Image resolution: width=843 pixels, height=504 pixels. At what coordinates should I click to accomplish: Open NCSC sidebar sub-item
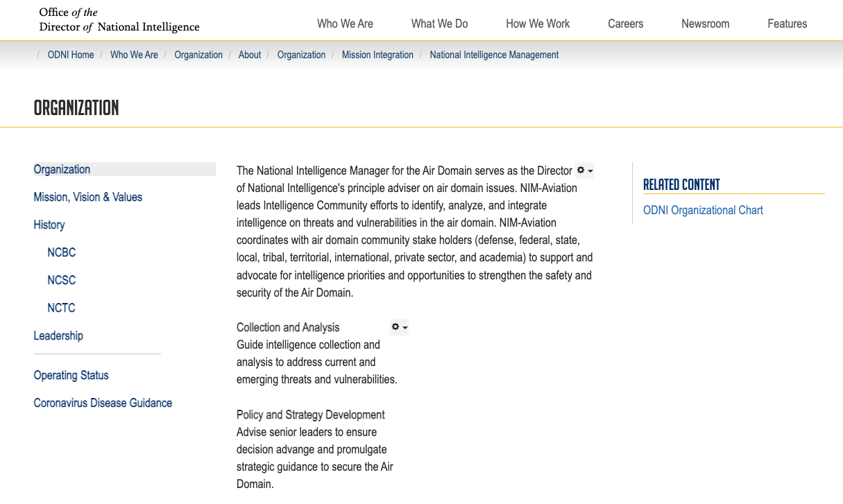coord(62,280)
